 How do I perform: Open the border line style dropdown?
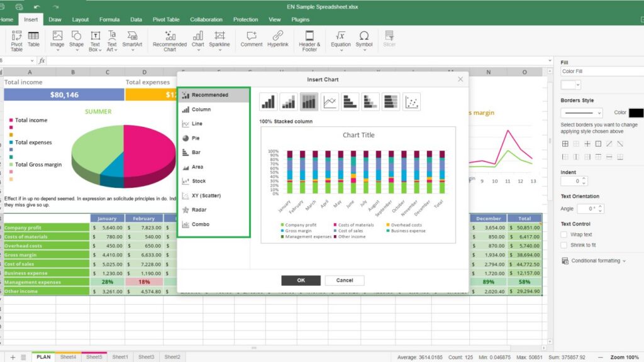click(582, 113)
